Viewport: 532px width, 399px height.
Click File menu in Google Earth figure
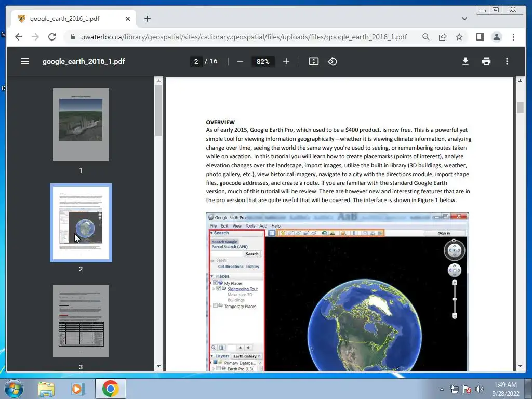click(214, 226)
